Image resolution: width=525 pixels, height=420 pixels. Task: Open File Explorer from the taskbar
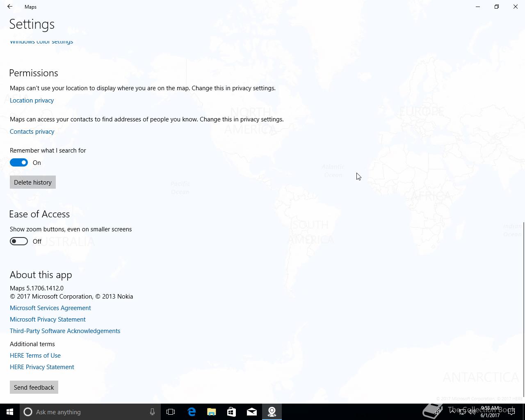[212, 412]
